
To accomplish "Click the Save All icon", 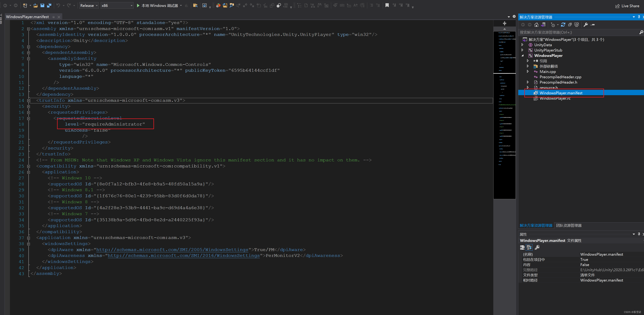I will tap(49, 5).
